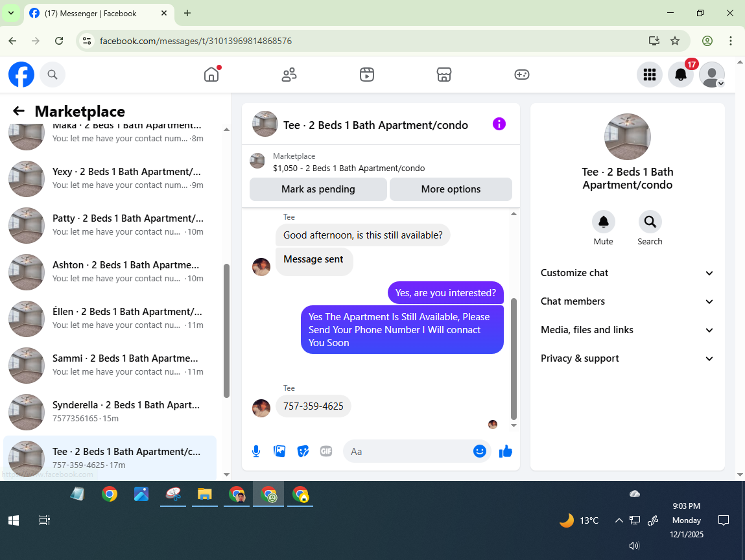Screen dimensions: 745x560
Task: Open the Notifications bell with 17 badge
Action: click(681, 75)
